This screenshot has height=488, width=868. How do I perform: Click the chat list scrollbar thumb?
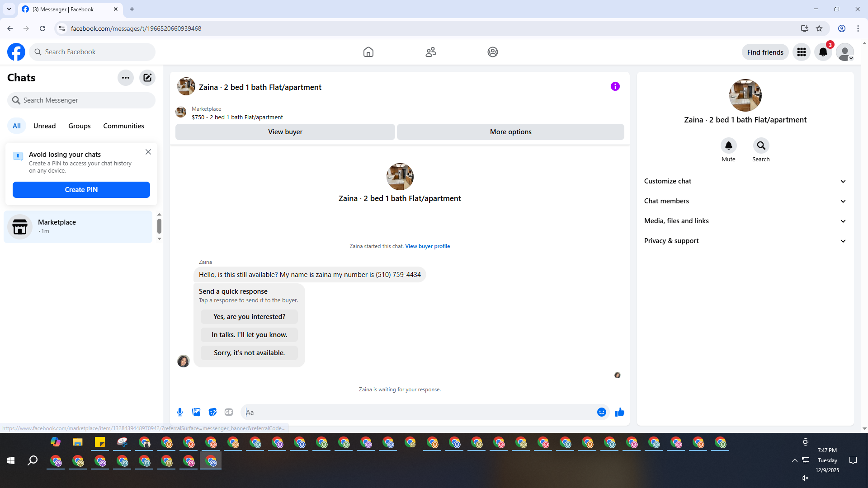(159, 225)
